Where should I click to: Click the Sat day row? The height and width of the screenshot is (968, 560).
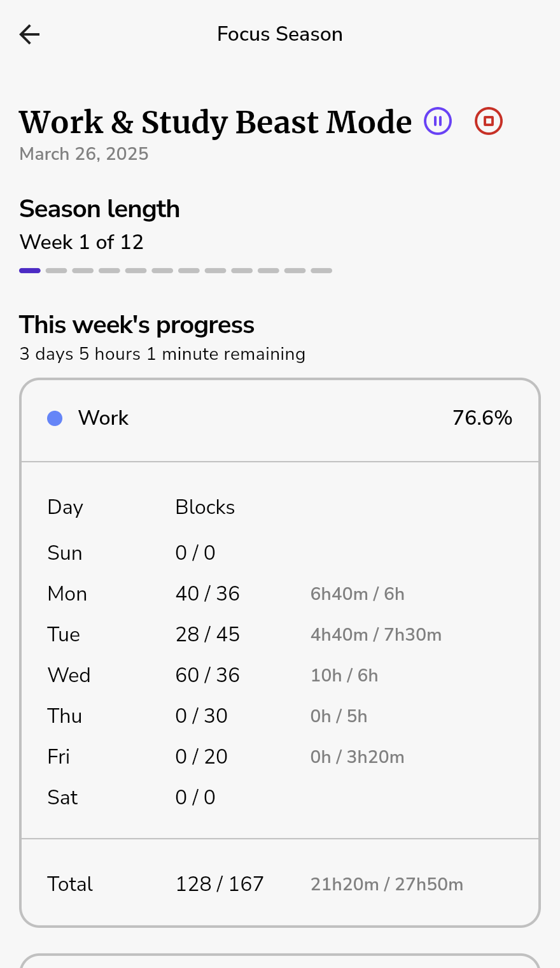(x=280, y=797)
